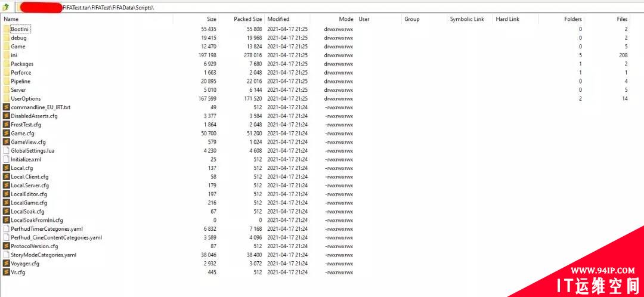Click the Packed Size column header
This screenshot has width=644, height=297.
(249, 19)
